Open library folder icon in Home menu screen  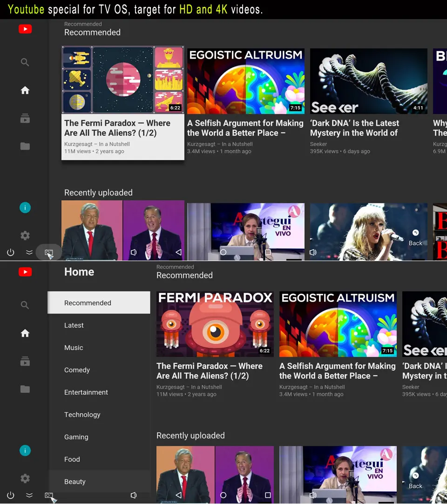[25, 389]
